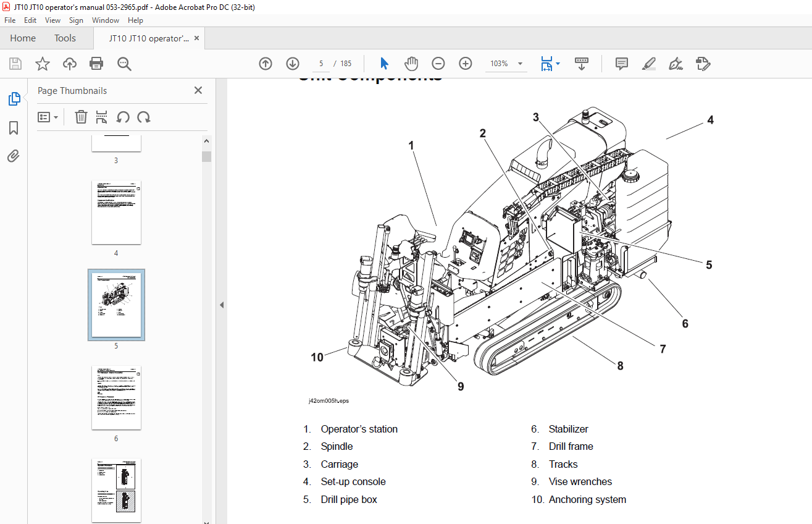
Task: Zoom out with the minus button
Action: 438,64
